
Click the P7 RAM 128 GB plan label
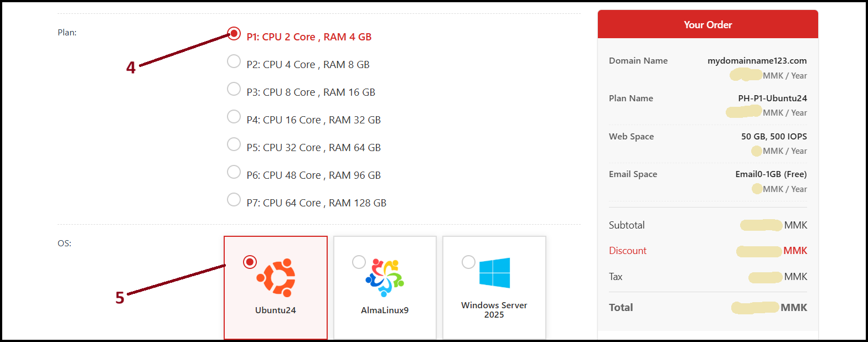317,203
